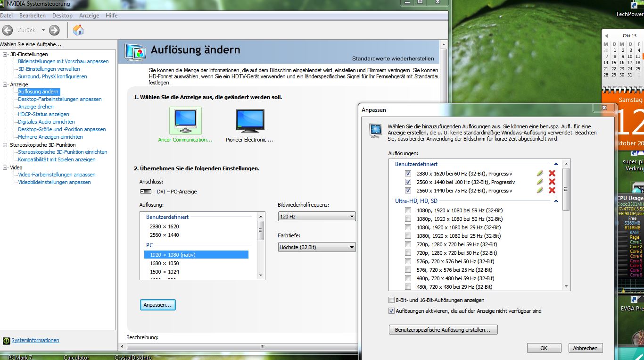Viewport: 644px width, 360px height.
Task: Check 1080p 1920 x 1080 bei 50 Hz
Action: pyautogui.click(x=408, y=219)
